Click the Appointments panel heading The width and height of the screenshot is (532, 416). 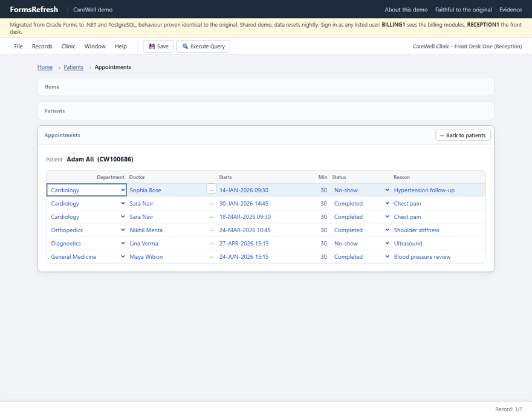[62, 135]
